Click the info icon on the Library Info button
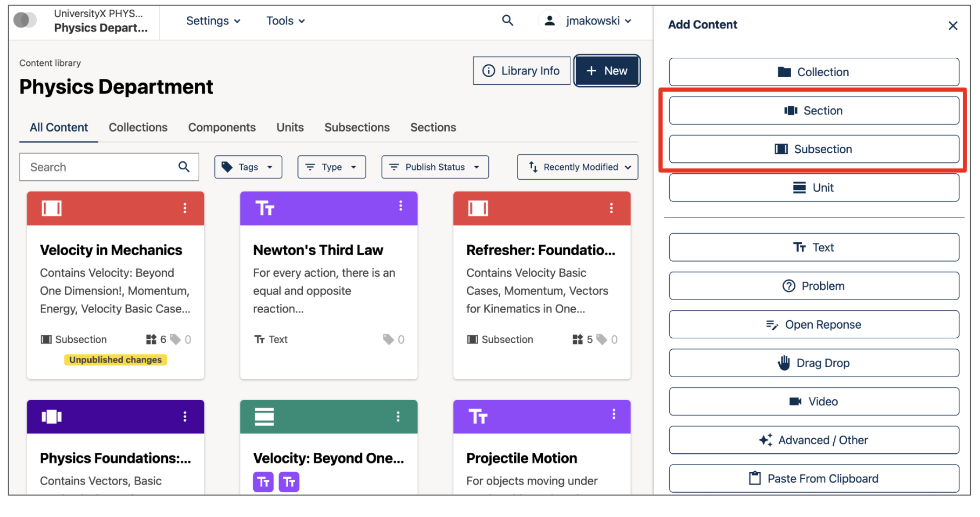 pos(489,70)
